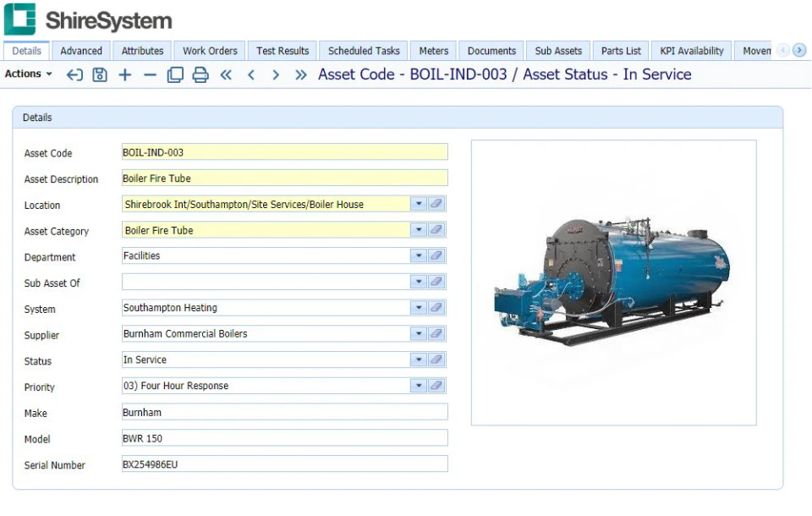
Task: Delete the asset using the minus icon
Action: tap(150, 74)
